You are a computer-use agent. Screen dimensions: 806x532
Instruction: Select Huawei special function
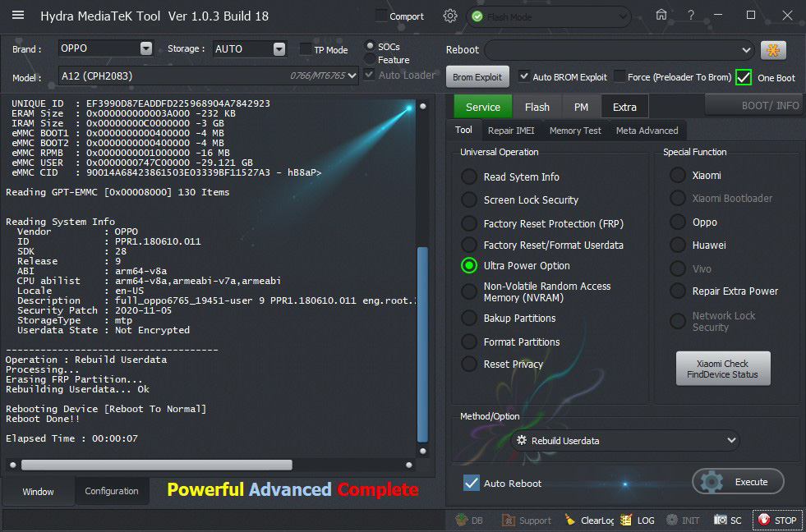pyautogui.click(x=678, y=245)
